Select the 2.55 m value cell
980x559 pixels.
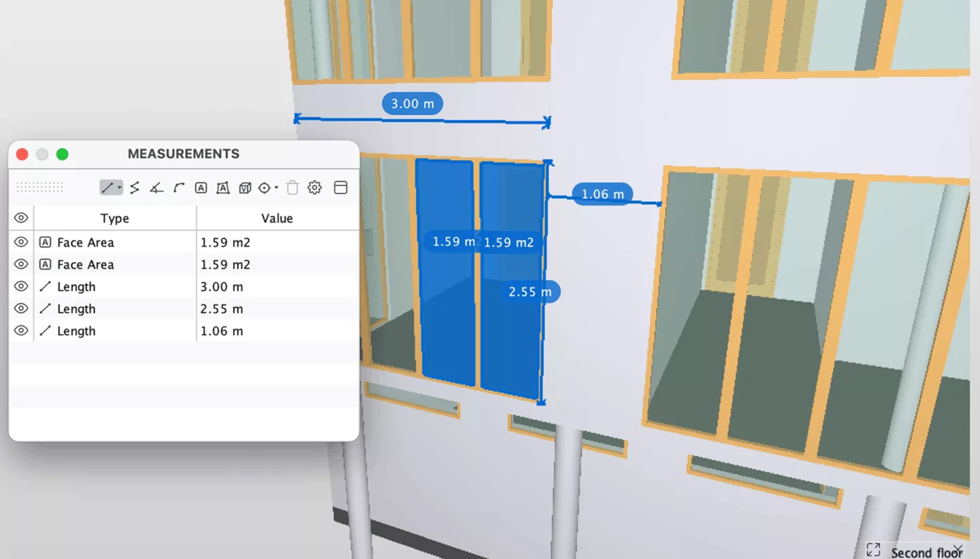278,308
